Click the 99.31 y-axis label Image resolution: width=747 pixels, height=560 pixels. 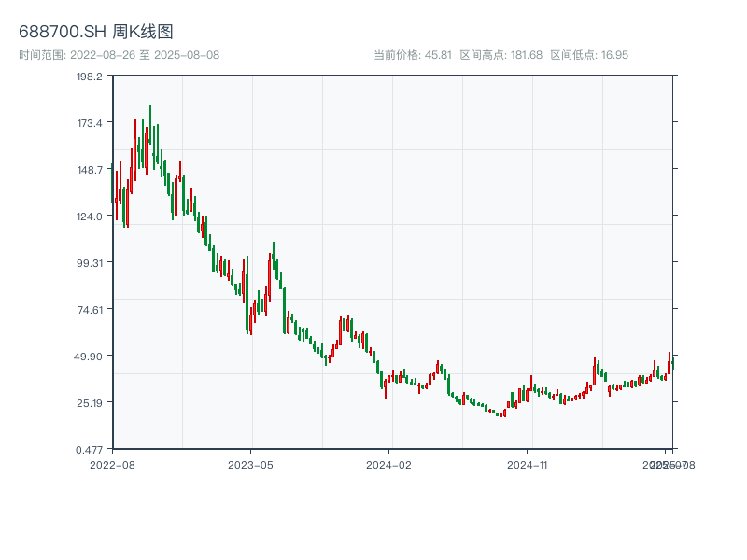[90, 263]
